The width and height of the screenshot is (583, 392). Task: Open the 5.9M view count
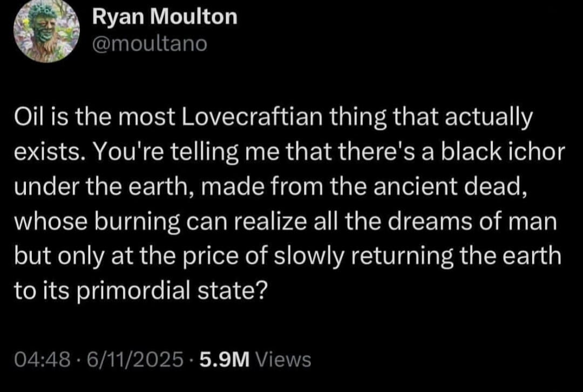point(223,359)
